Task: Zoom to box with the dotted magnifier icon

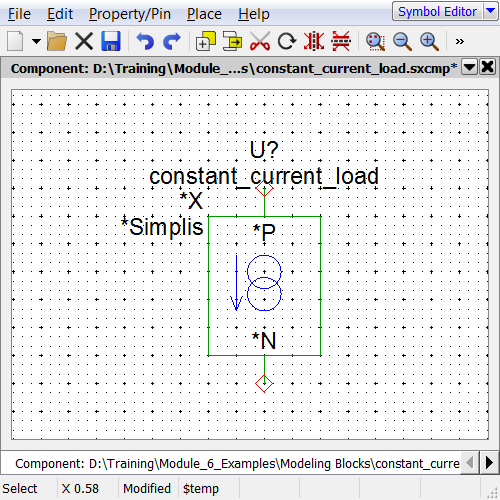Action: pyautogui.click(x=375, y=41)
